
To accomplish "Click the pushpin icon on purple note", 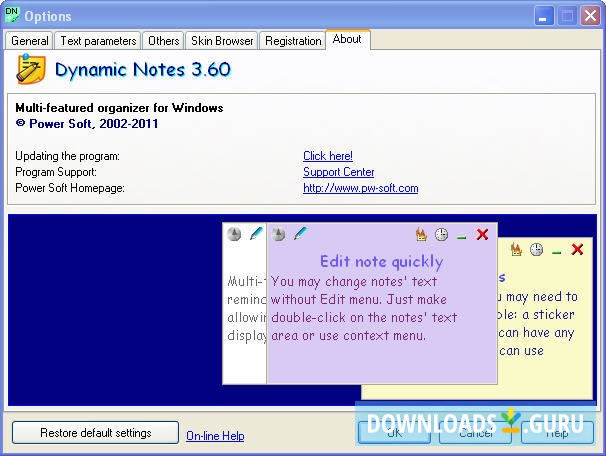I will click(278, 234).
